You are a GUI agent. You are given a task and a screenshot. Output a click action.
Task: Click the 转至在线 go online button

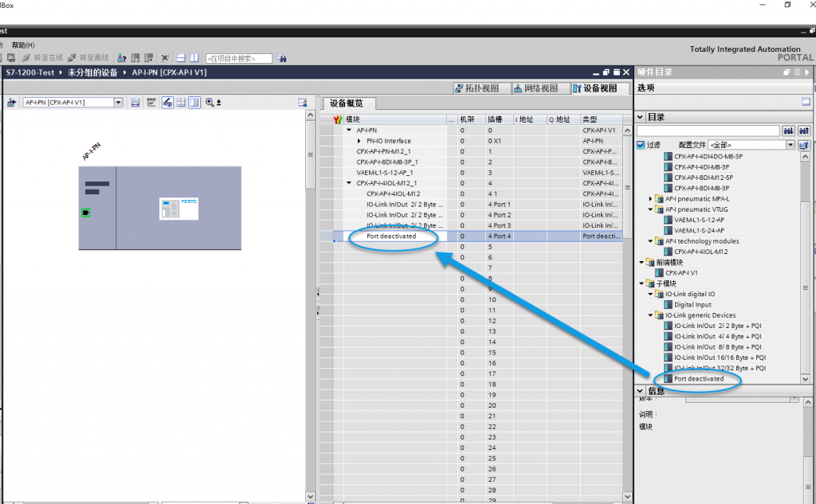[x=43, y=58]
